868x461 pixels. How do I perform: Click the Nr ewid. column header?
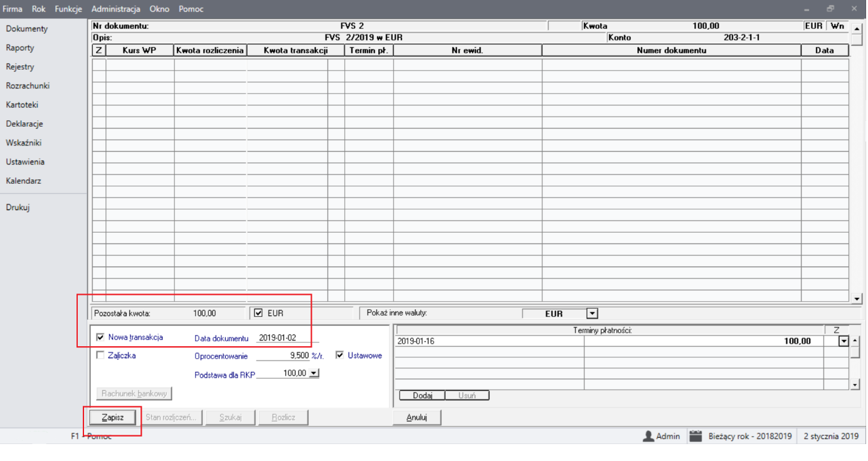coord(468,50)
